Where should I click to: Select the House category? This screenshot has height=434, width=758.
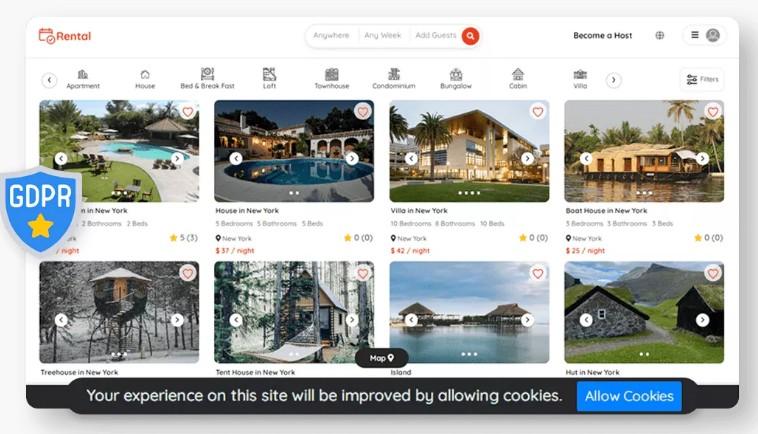click(x=145, y=79)
